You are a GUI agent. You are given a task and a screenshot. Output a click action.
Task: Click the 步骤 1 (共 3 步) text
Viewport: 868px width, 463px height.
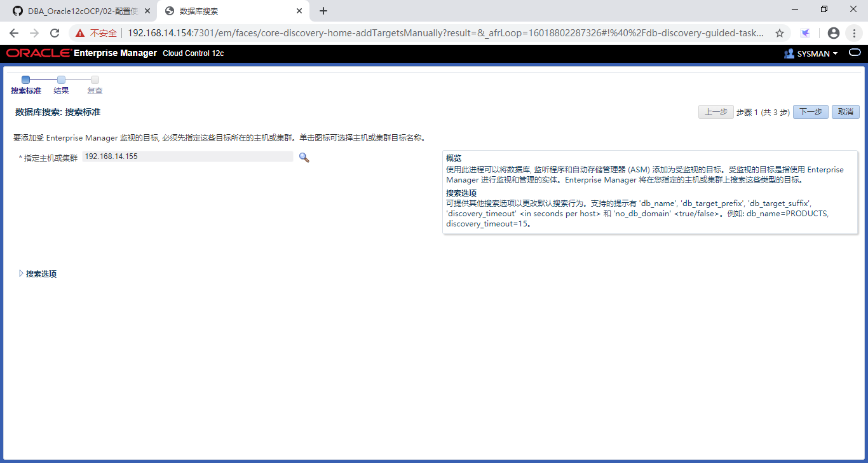[763, 112]
